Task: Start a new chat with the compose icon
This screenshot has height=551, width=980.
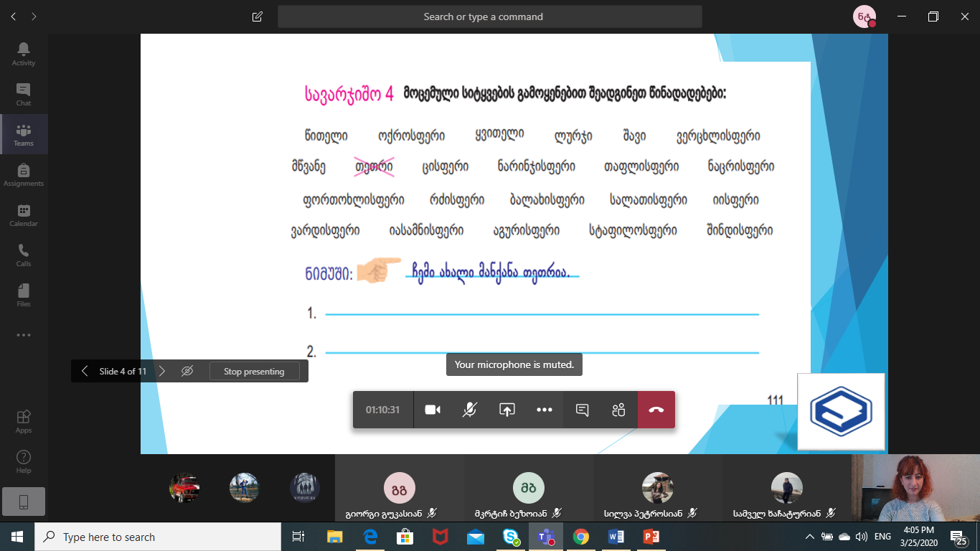Action: pyautogui.click(x=258, y=17)
